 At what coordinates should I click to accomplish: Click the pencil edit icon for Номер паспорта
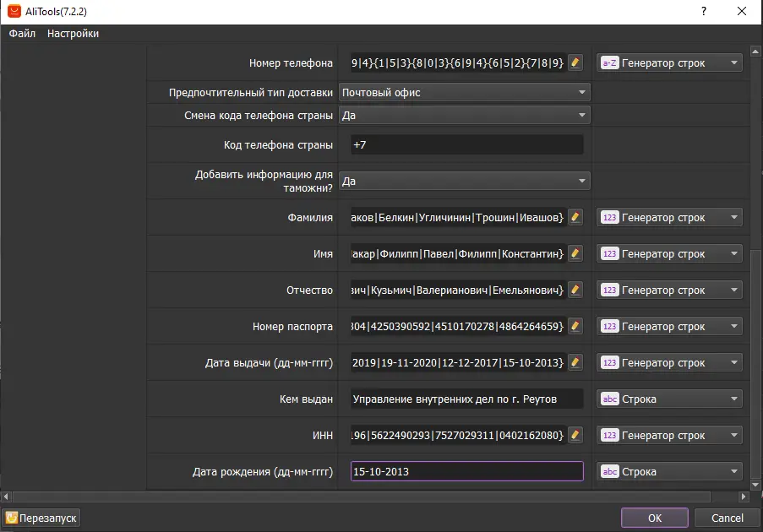pyautogui.click(x=575, y=326)
